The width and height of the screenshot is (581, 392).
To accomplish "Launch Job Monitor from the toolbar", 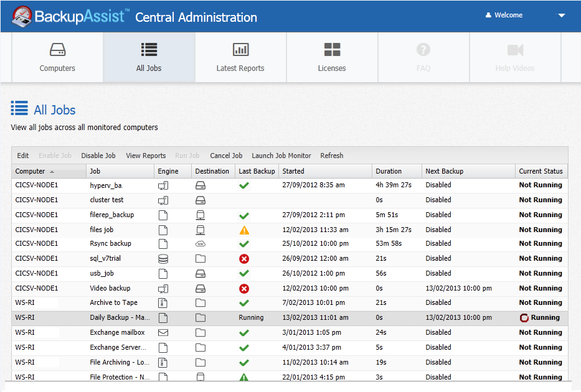I will point(281,156).
